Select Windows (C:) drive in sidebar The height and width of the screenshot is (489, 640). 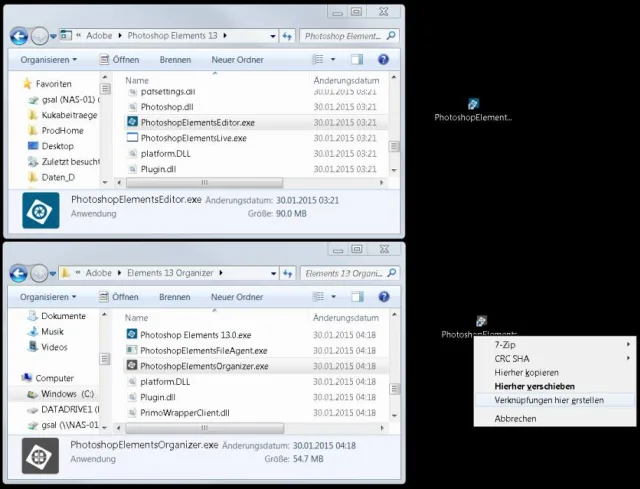60,394
